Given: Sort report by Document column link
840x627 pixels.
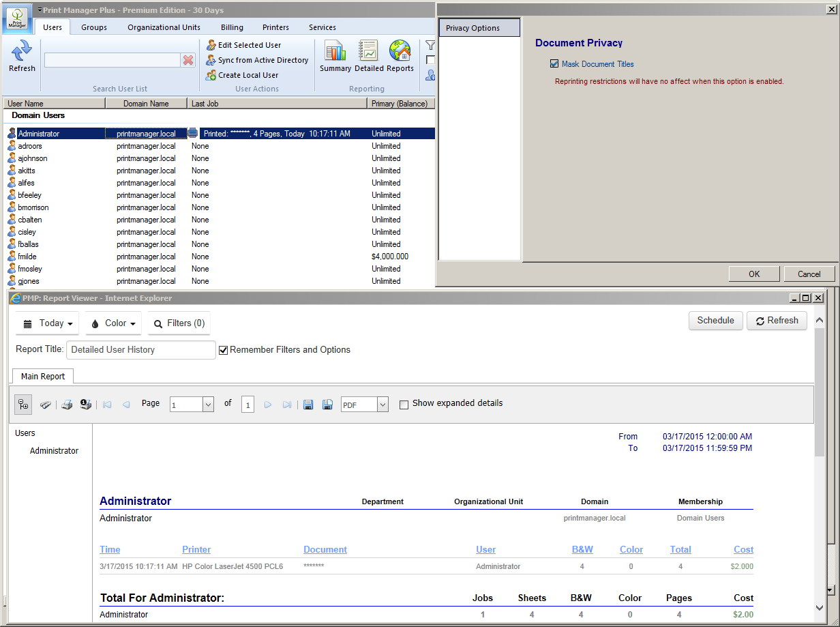Looking at the screenshot, I should coord(325,549).
